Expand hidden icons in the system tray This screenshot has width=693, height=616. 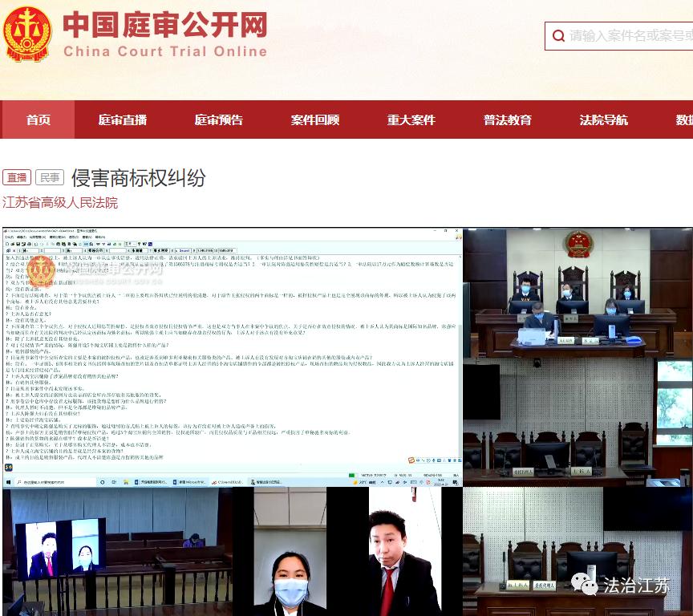pyautogui.click(x=382, y=483)
